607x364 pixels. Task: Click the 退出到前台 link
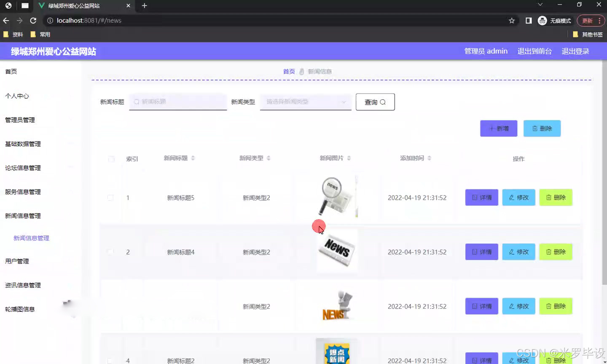pyautogui.click(x=534, y=51)
